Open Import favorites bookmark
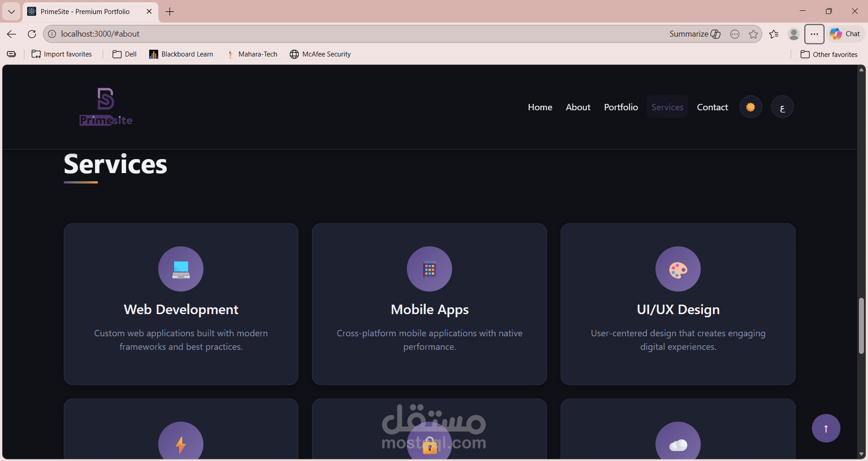This screenshot has width=868, height=461. [61, 54]
